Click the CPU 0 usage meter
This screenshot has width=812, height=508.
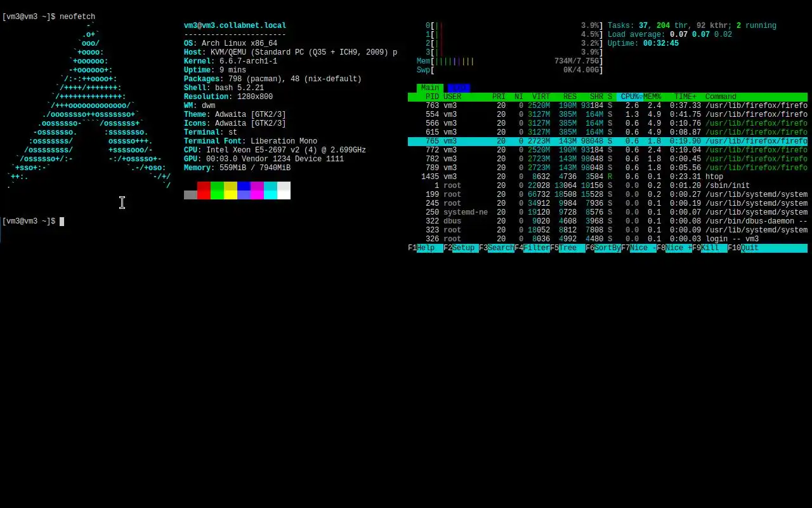514,25
